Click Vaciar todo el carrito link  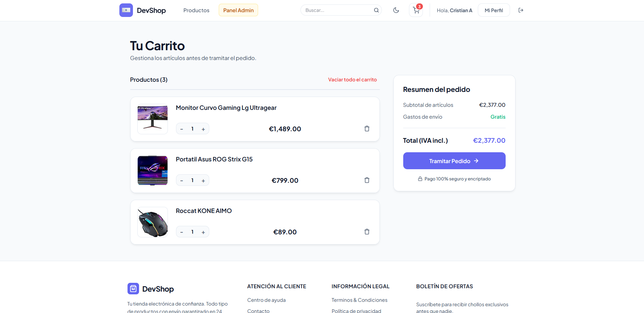coord(352,80)
